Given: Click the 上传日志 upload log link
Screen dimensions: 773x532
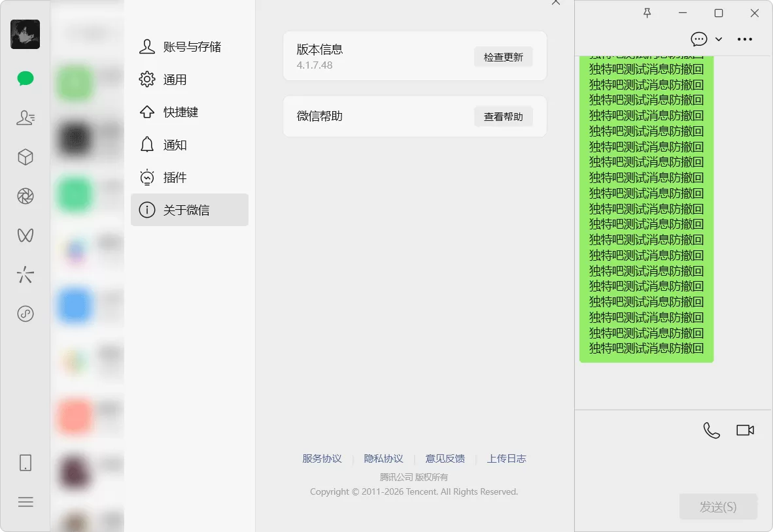Looking at the screenshot, I should coord(507,458).
